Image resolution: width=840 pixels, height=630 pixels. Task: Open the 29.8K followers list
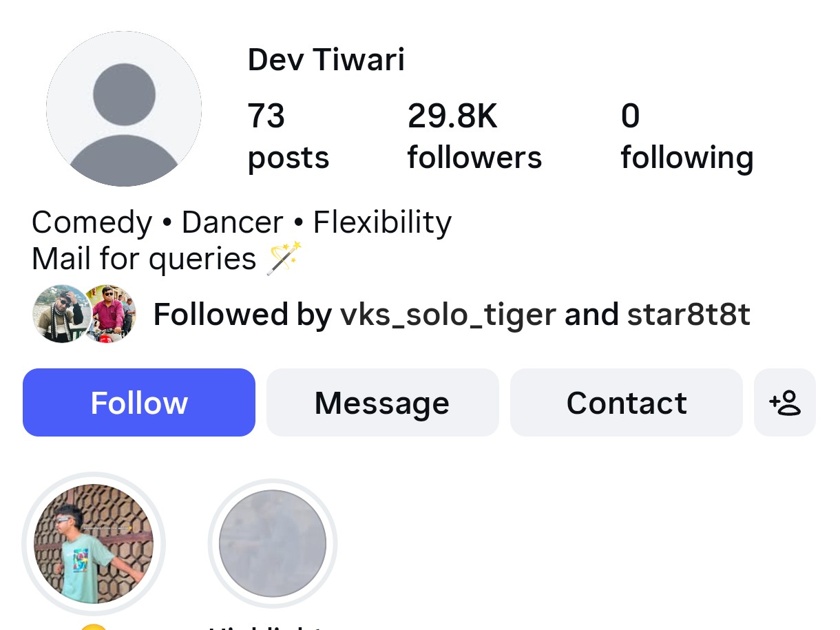pyautogui.click(x=474, y=136)
